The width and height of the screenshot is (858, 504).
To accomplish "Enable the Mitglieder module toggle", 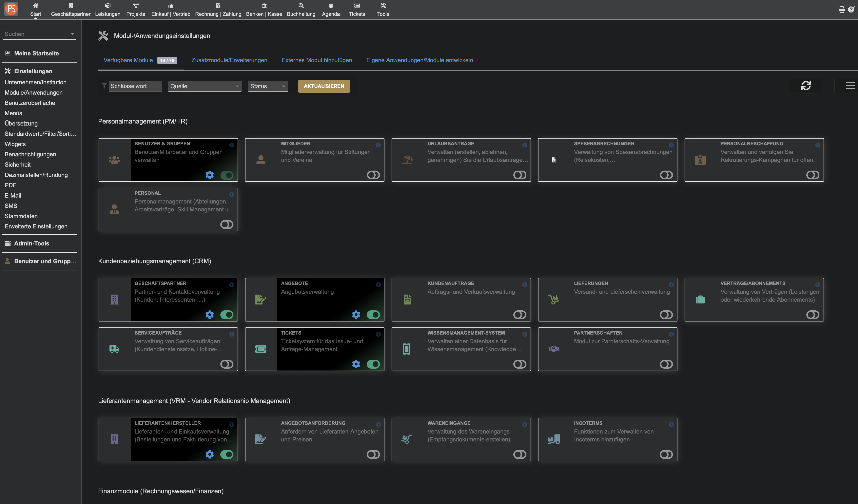I will click(x=373, y=175).
